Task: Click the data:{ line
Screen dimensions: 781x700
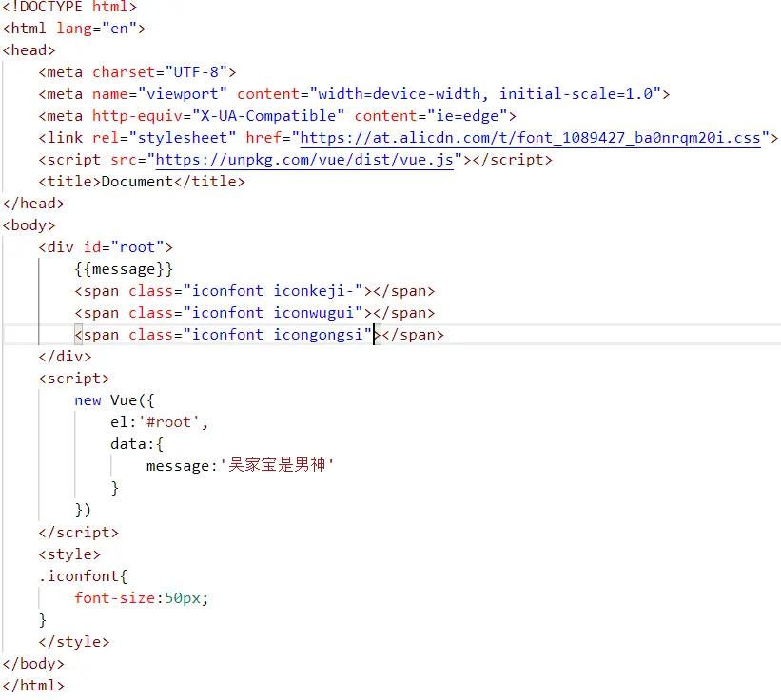Action: (137, 444)
